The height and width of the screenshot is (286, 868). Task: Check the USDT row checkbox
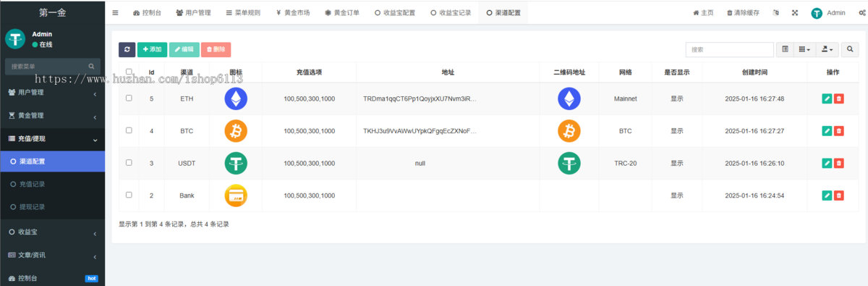click(x=129, y=163)
